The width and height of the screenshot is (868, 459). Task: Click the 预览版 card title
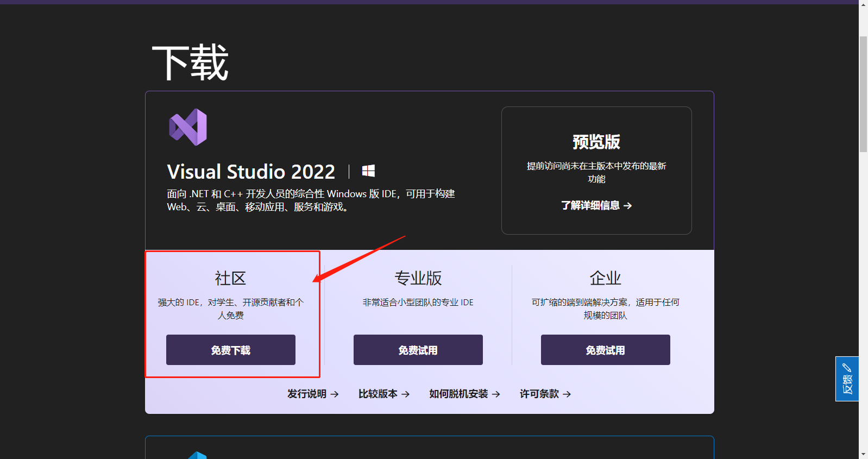click(596, 142)
